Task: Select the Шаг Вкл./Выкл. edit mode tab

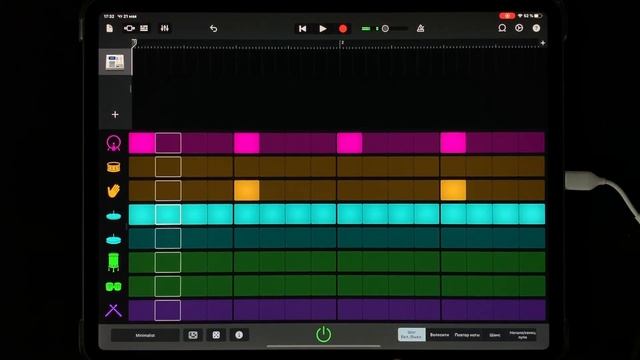Action: 411,335
